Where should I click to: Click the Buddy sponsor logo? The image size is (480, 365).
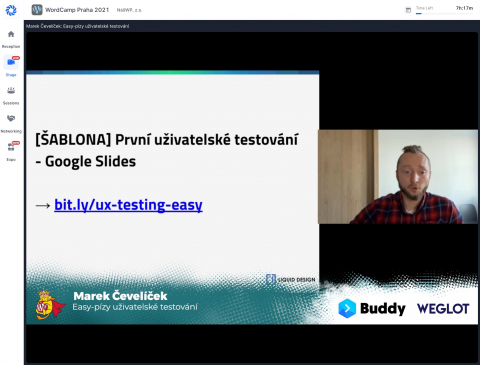[372, 308]
